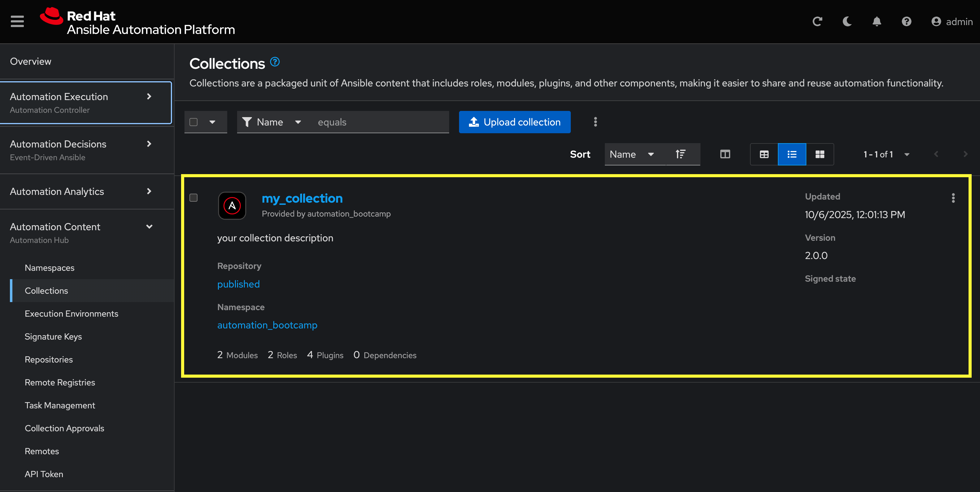Click the hamburger navigation menu icon
Screen dimensions: 980x492
point(17,21)
